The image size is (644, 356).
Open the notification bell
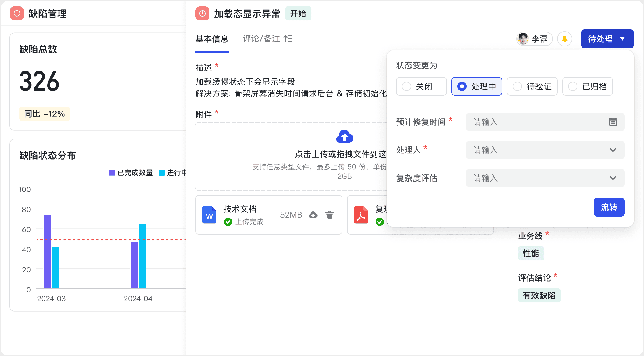point(565,39)
